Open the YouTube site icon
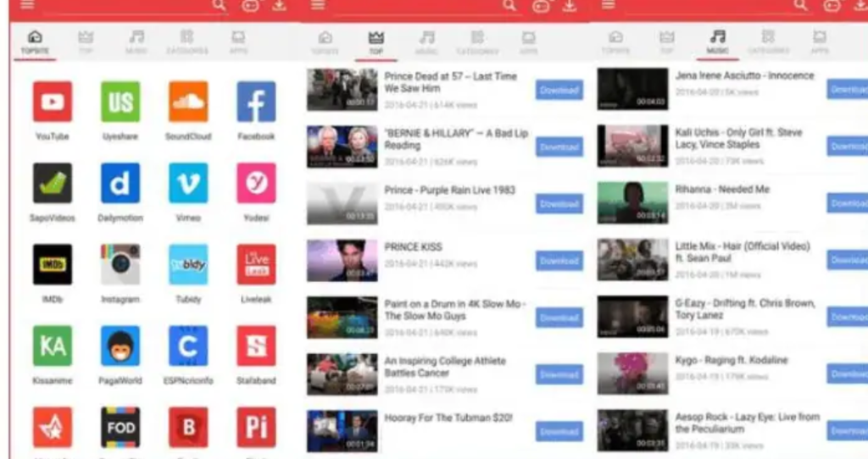The image size is (868, 459). tap(52, 102)
